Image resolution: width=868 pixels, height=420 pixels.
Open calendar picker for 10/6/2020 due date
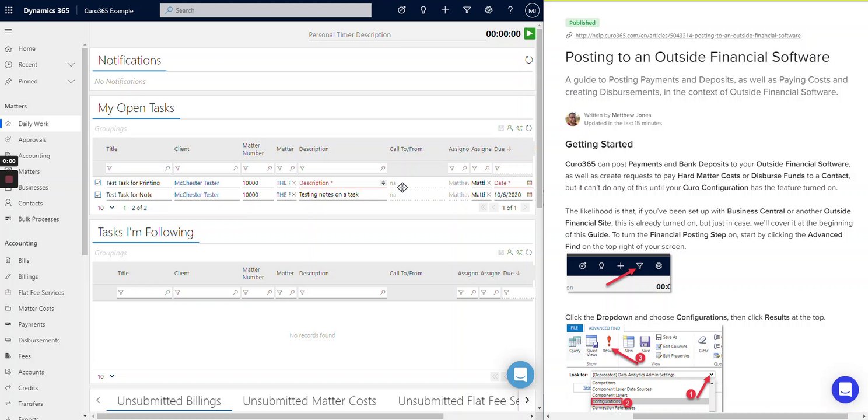[x=530, y=195]
